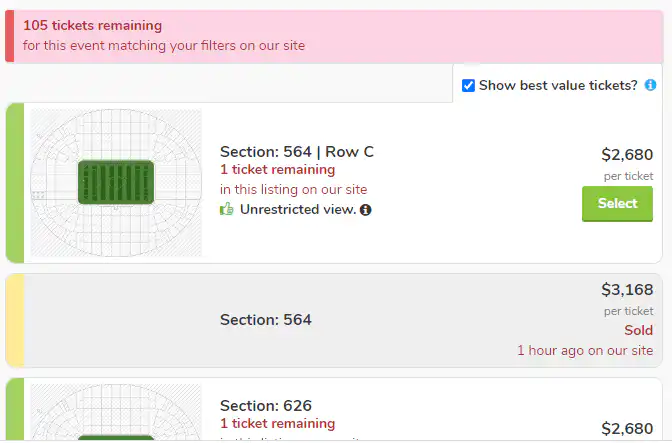Select the sold Section: 564 listing title
The image size is (672, 443).
click(265, 320)
